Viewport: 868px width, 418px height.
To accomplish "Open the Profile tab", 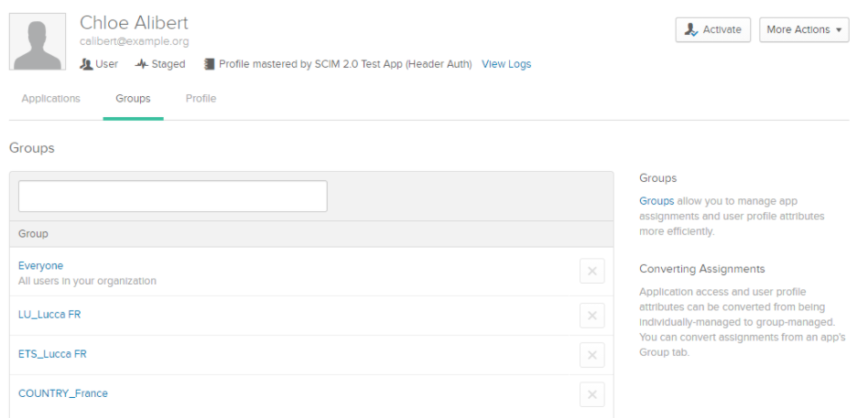I will click(x=201, y=99).
